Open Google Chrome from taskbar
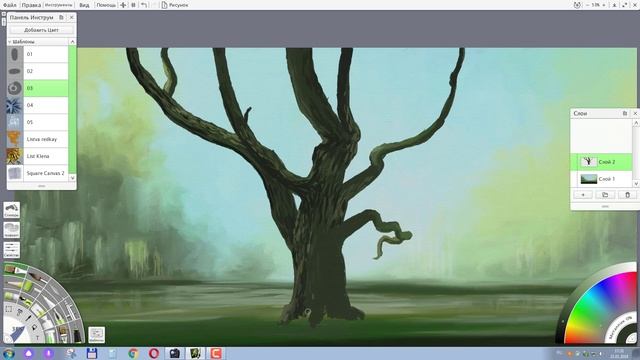The height and width of the screenshot is (360, 640). (x=133, y=353)
